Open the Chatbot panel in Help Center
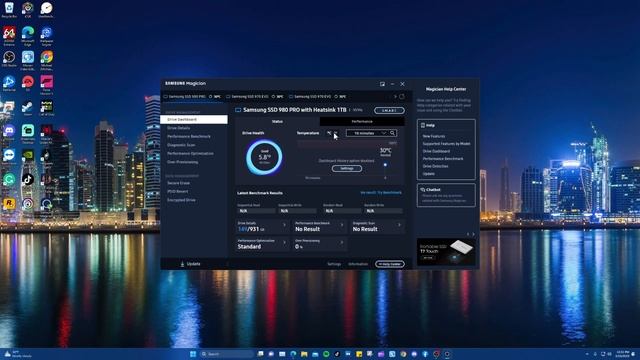This screenshot has height=360, width=640. [x=446, y=195]
